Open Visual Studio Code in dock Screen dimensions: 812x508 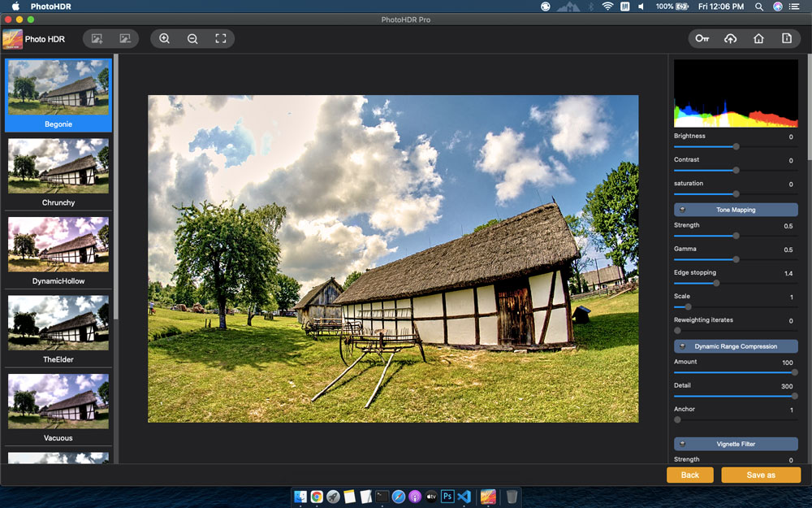[464, 497]
